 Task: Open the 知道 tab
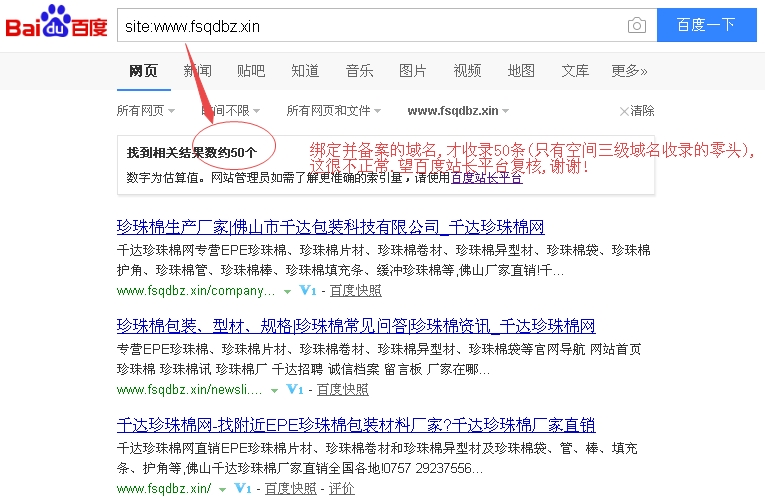point(305,71)
